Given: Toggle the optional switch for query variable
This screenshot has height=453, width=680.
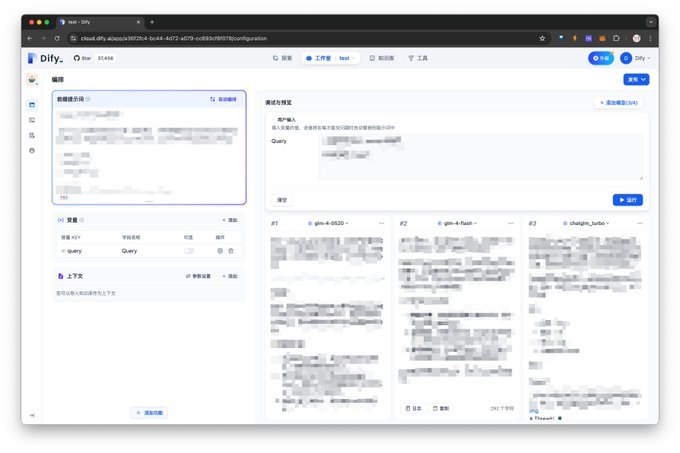Looking at the screenshot, I should [189, 251].
